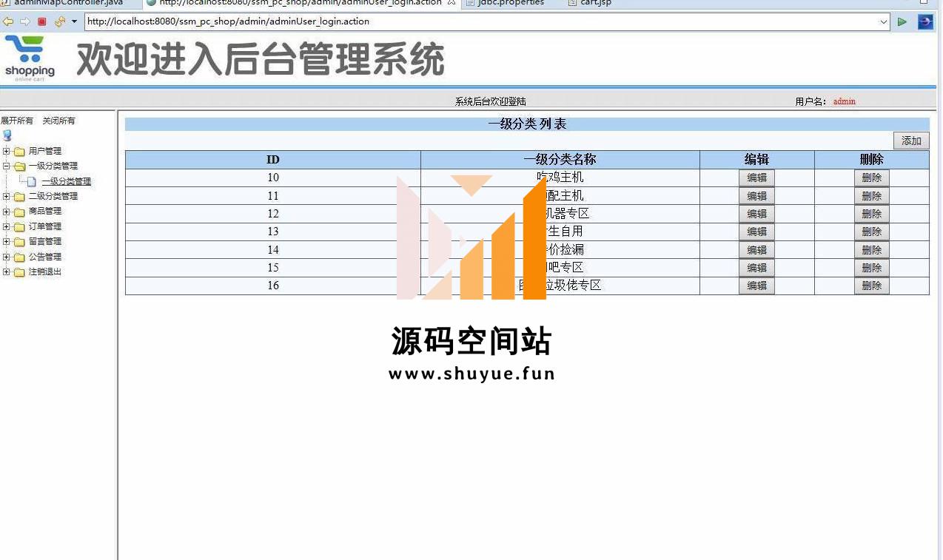
Task: Edit the category with ID 16
Action: pyautogui.click(x=756, y=286)
